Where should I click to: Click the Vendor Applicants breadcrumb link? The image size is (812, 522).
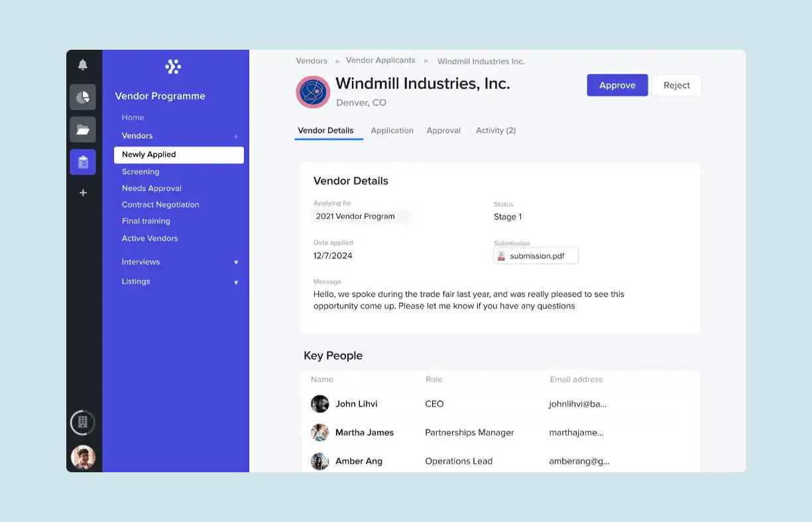[x=380, y=60]
